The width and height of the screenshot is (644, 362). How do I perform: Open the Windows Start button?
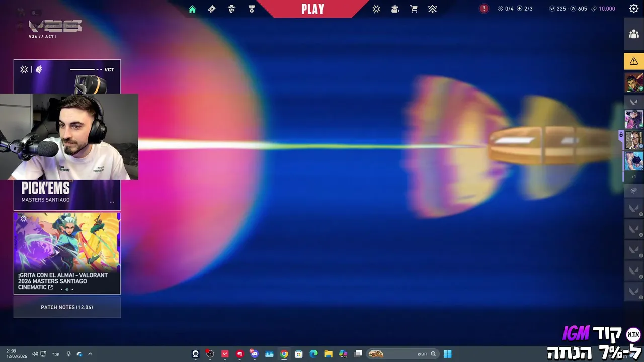[448, 354]
